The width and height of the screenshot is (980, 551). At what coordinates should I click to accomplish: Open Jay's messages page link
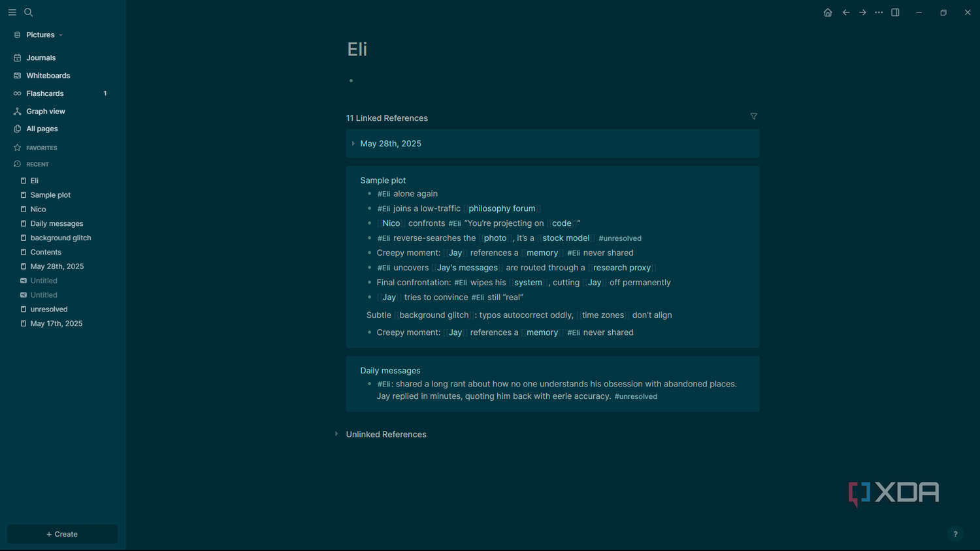point(467,268)
